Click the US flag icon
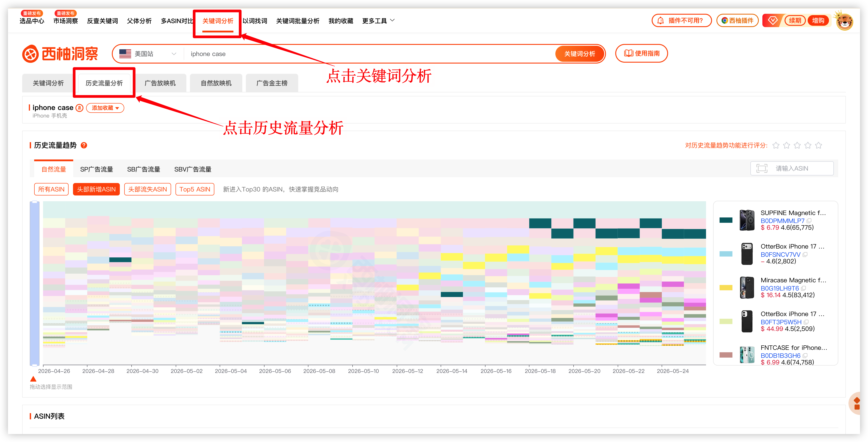The image size is (868, 442). 125,54
